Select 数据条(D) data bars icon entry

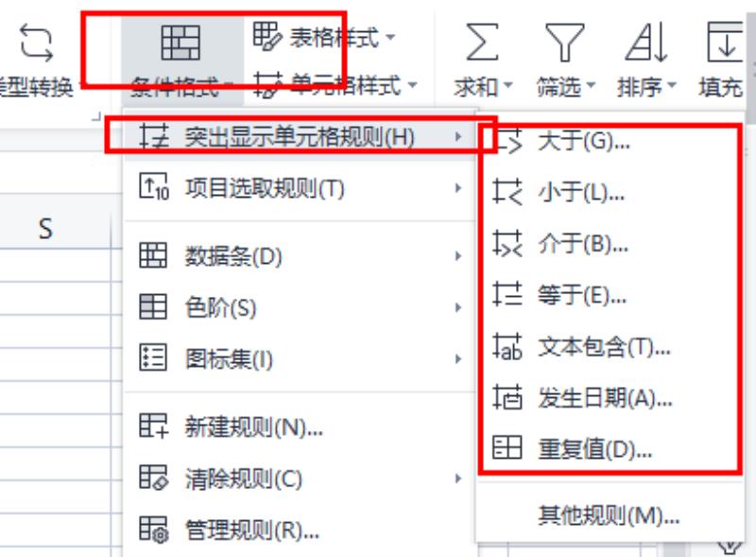[x=153, y=254]
